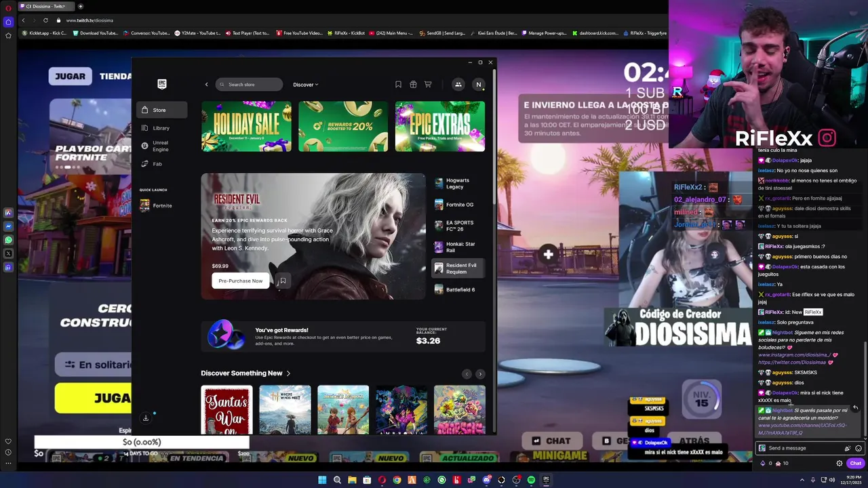Open the Free YouTube Video bookmark

pyautogui.click(x=298, y=33)
